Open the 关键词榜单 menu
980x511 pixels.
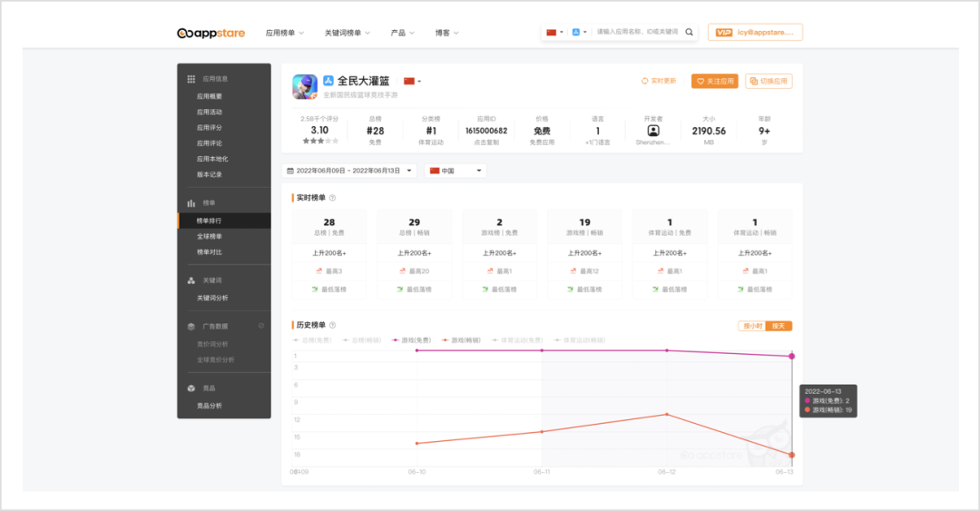pos(347,33)
